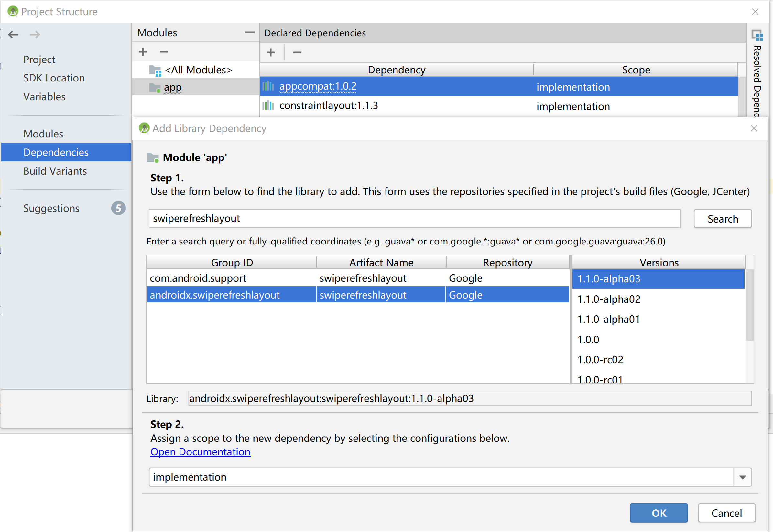Select the All Modules tree item

198,70
